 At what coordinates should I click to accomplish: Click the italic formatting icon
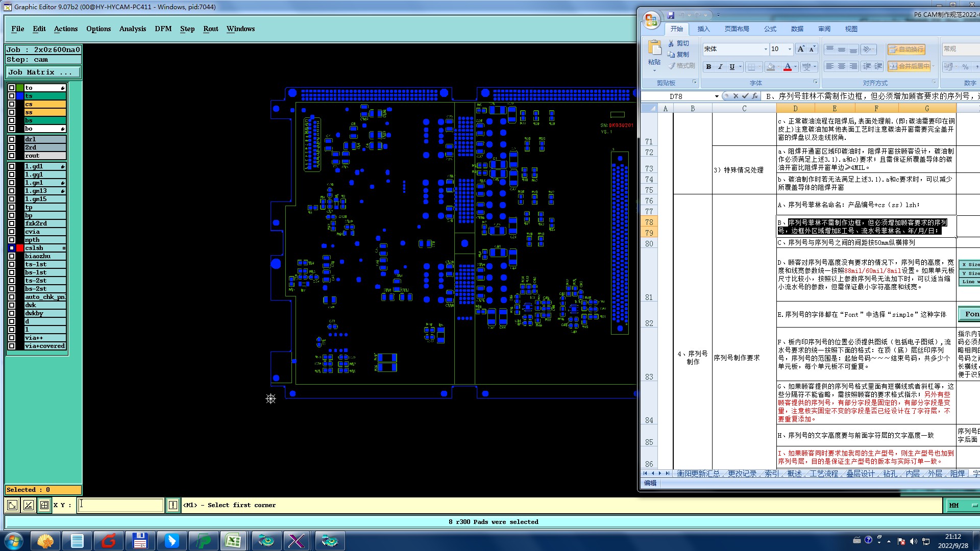[x=720, y=67]
